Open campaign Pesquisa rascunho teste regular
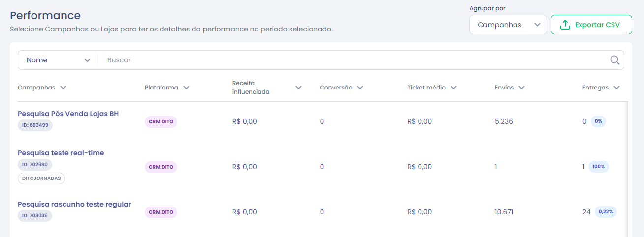 coord(74,204)
